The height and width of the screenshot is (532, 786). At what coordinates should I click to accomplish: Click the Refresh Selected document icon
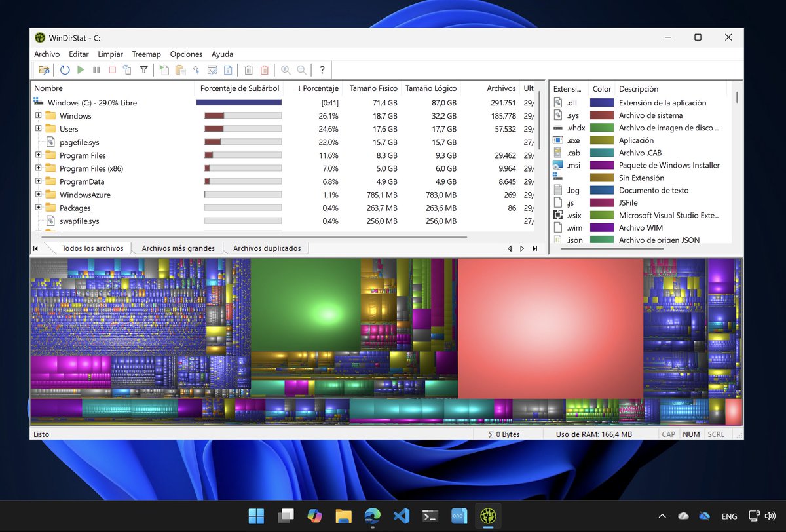click(128, 70)
